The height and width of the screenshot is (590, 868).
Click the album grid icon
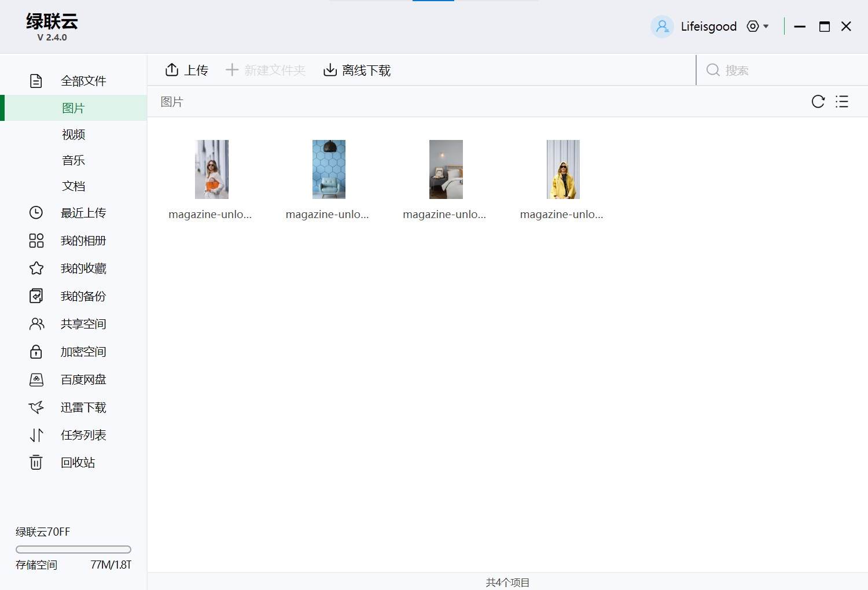click(36, 241)
